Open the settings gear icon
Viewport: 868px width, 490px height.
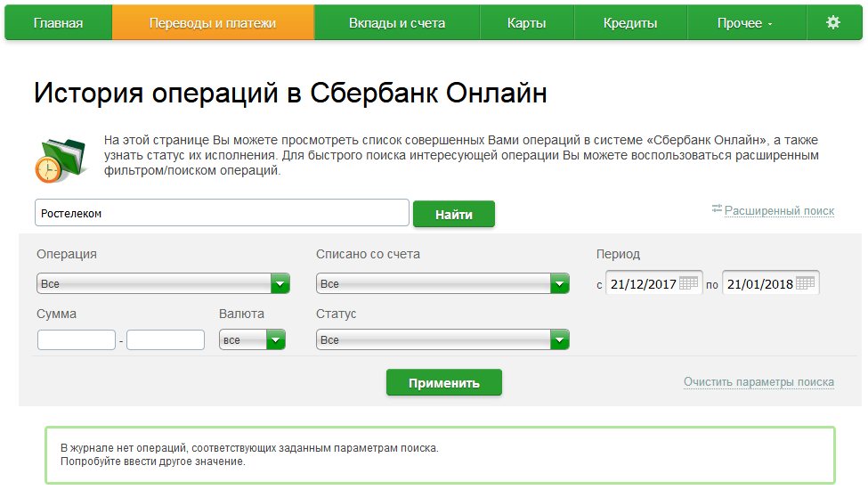pyautogui.click(x=832, y=23)
